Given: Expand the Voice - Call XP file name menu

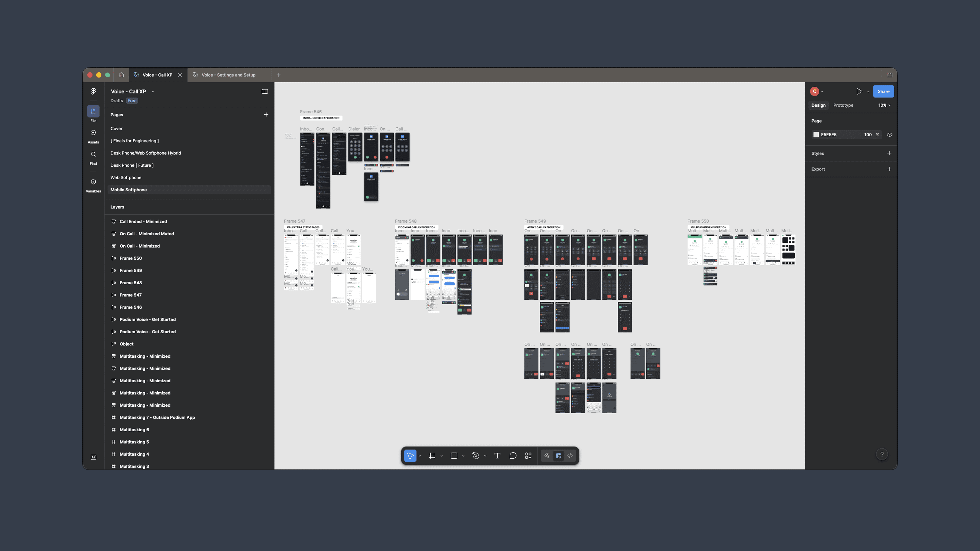Looking at the screenshot, I should coord(153,91).
